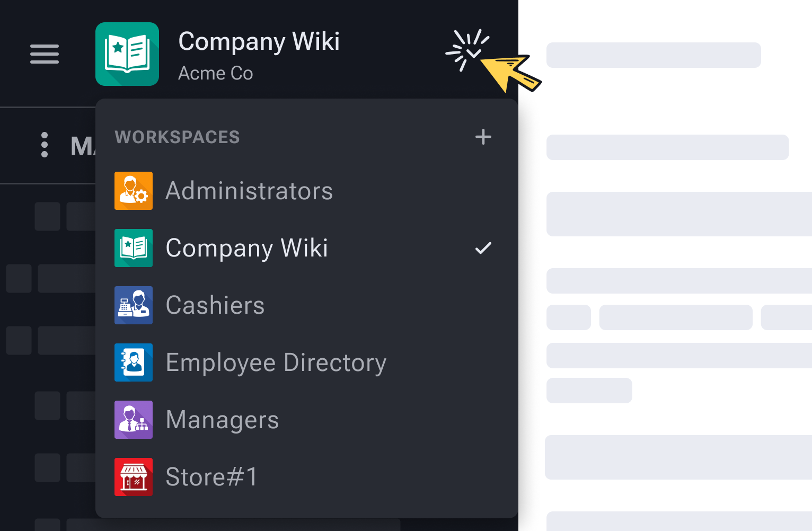Open Employee Directory workspace
Image resolution: width=812 pixels, height=531 pixels.
pyautogui.click(x=276, y=362)
